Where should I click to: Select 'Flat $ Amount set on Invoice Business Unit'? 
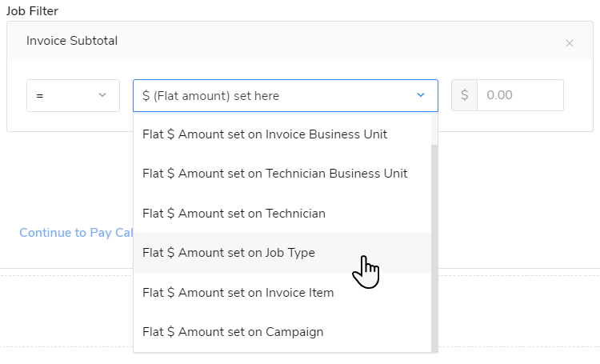pos(265,134)
